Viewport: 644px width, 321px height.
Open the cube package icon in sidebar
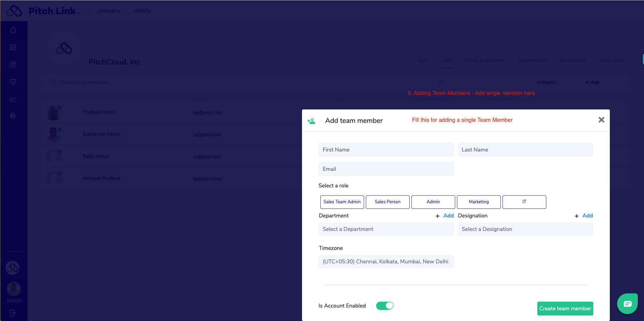pyautogui.click(x=13, y=65)
